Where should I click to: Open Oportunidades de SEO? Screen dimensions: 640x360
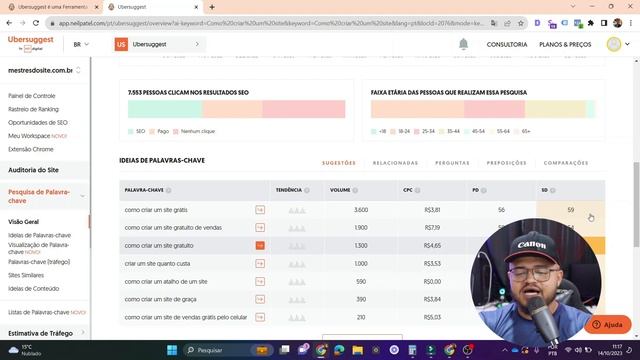coord(38,122)
